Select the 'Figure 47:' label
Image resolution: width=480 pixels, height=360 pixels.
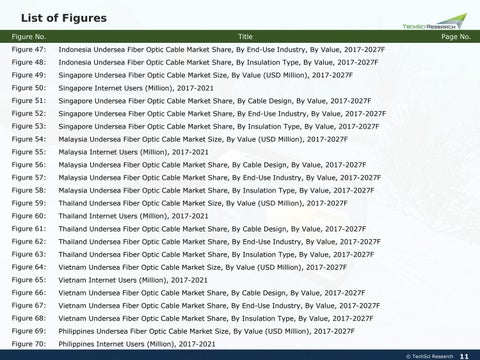coord(29,49)
